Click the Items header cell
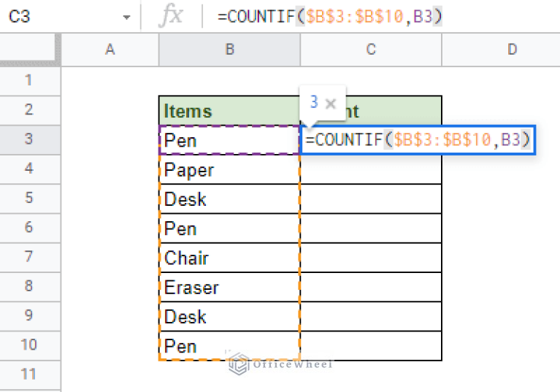The width and height of the screenshot is (560, 392). tap(229, 111)
